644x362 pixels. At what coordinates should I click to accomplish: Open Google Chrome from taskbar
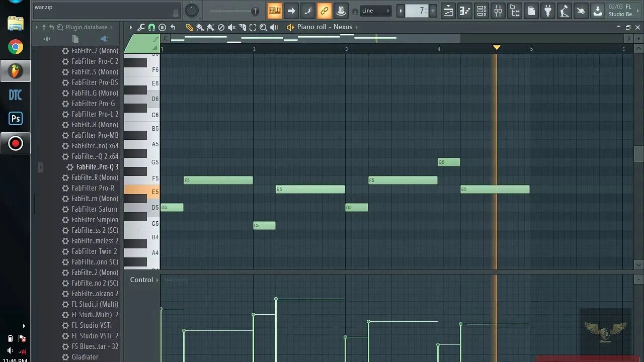click(15, 47)
